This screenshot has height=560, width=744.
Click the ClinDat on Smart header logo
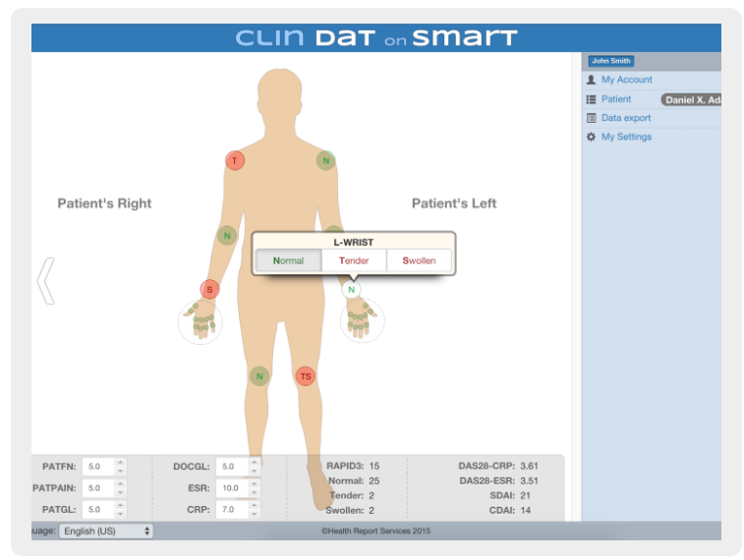pyautogui.click(x=376, y=37)
